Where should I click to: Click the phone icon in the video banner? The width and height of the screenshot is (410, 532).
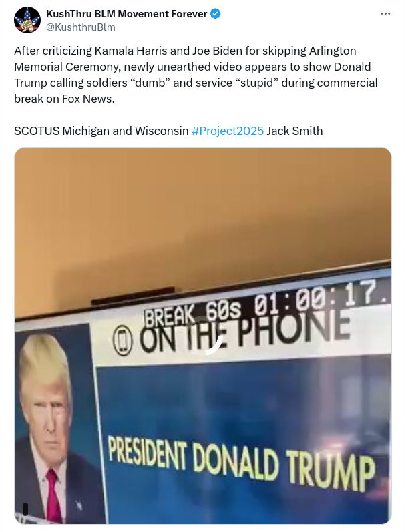coord(122,340)
